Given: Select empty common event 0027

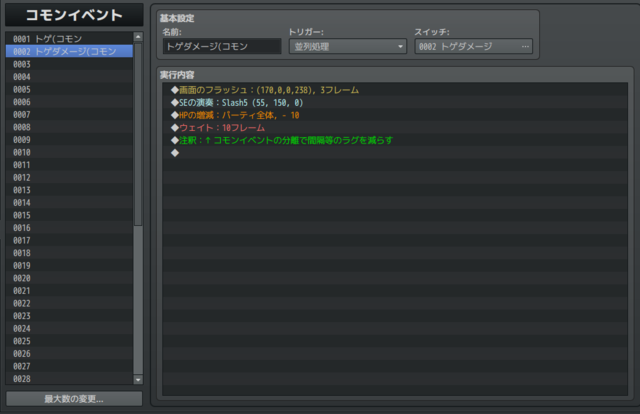Looking at the screenshot, I should (x=69, y=366).
